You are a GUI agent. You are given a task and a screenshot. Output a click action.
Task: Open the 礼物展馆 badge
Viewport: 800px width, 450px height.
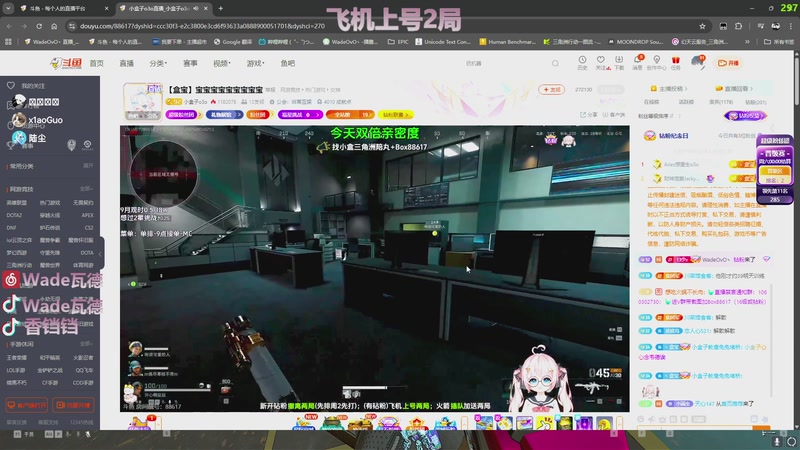click(224, 115)
